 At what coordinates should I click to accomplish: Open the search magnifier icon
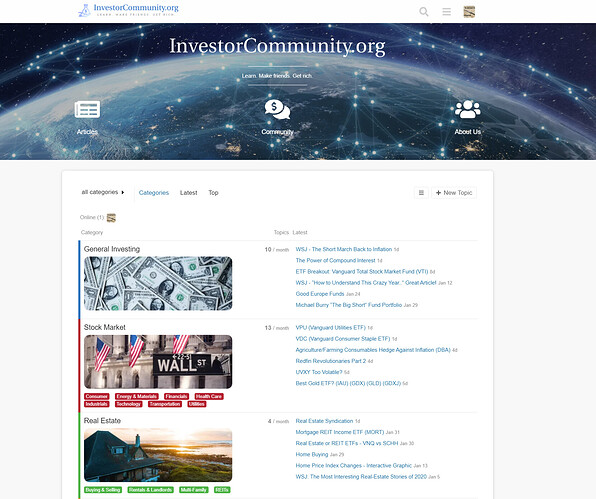click(x=424, y=12)
